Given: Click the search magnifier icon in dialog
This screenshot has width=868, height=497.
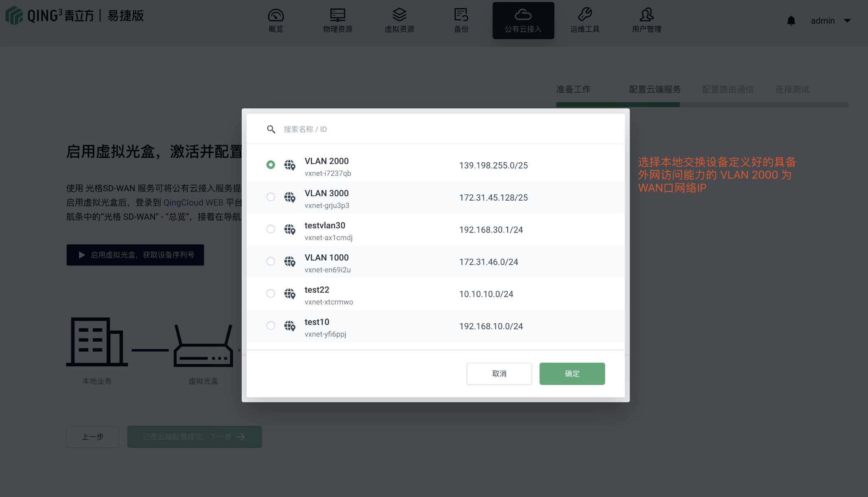Looking at the screenshot, I should click(x=271, y=129).
